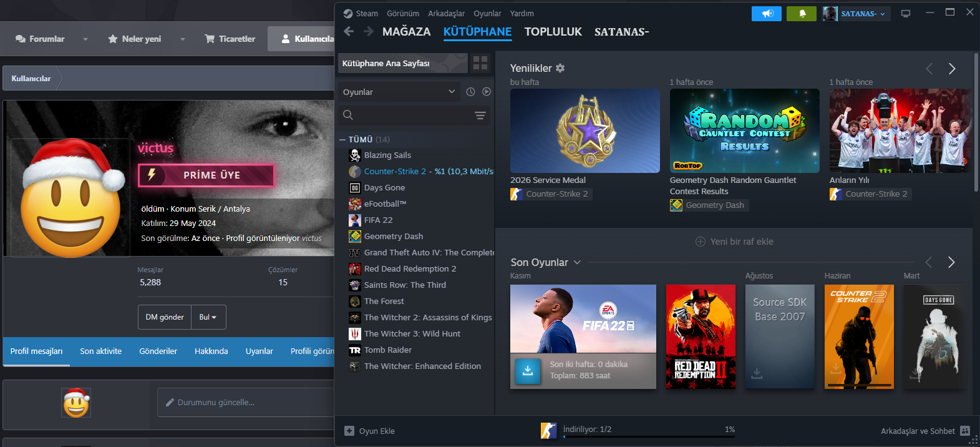Switch library to grid collections view icon
The width and height of the screenshot is (980, 447).
click(x=480, y=62)
